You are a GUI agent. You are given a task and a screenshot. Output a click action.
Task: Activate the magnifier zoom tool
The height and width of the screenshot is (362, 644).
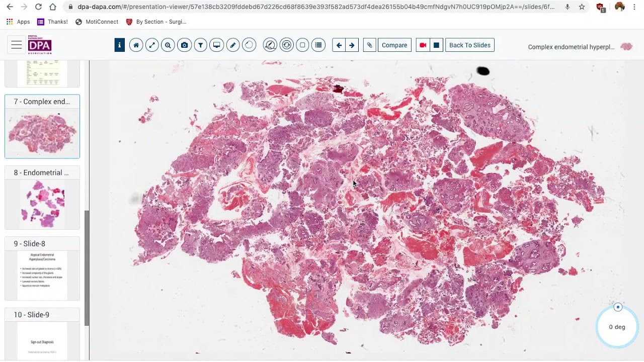pyautogui.click(x=168, y=45)
